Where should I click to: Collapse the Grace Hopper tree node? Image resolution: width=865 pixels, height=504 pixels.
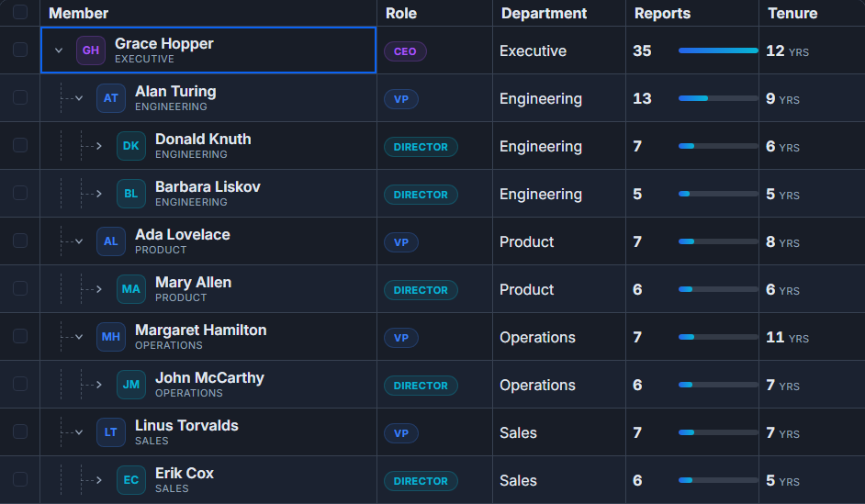click(59, 50)
